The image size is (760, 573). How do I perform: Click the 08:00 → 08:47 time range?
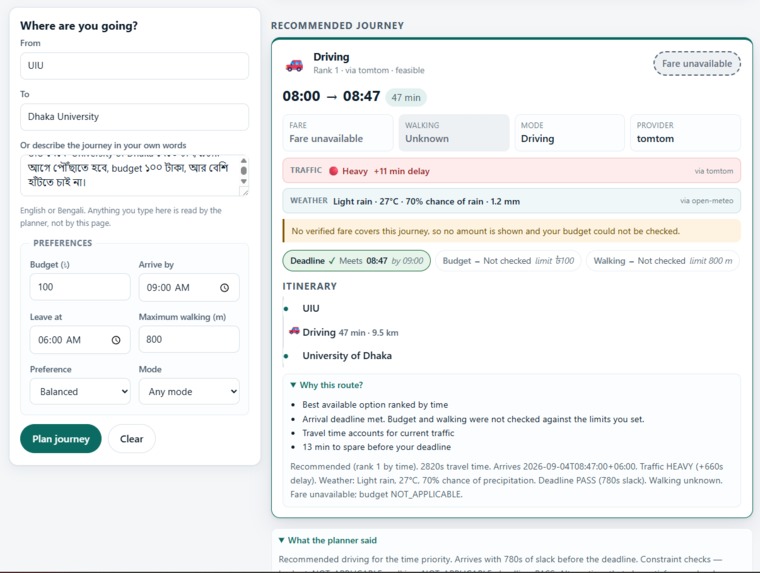[x=331, y=96]
